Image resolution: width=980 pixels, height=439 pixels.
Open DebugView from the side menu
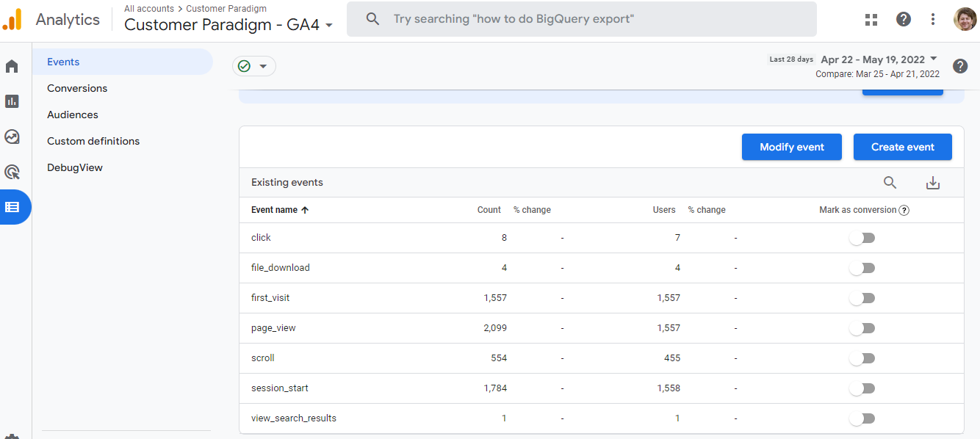click(75, 167)
